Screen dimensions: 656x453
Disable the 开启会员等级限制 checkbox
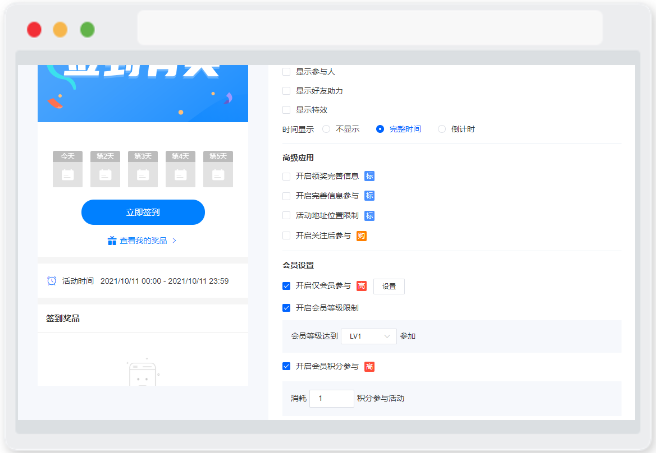tap(286, 308)
